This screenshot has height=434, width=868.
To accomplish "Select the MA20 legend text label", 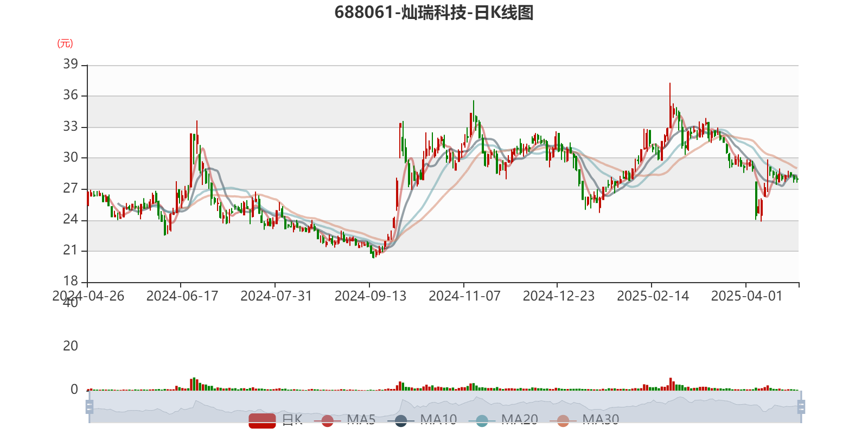I will [x=519, y=419].
